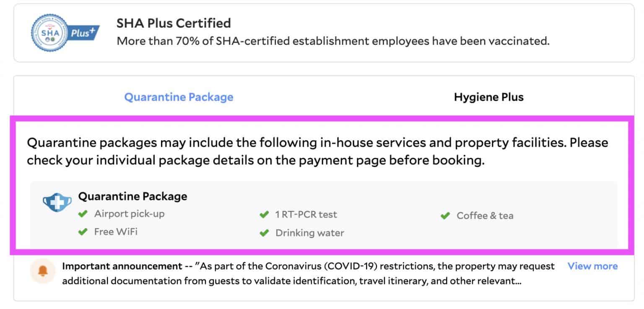The width and height of the screenshot is (644, 309).
Task: Select the Free WiFi item text
Action: pyautogui.click(x=116, y=231)
